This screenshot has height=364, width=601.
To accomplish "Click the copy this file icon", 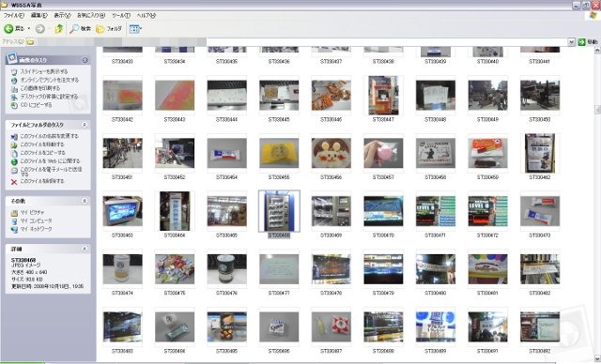I will click(x=14, y=153).
